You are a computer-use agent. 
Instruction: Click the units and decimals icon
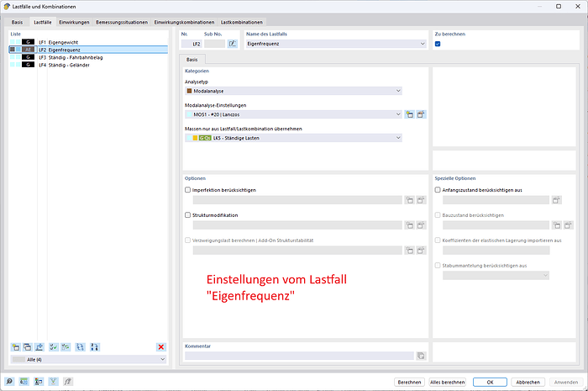(24, 382)
